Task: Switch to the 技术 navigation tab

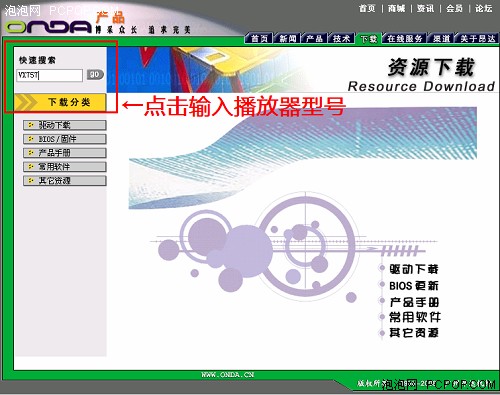Action: (341, 39)
